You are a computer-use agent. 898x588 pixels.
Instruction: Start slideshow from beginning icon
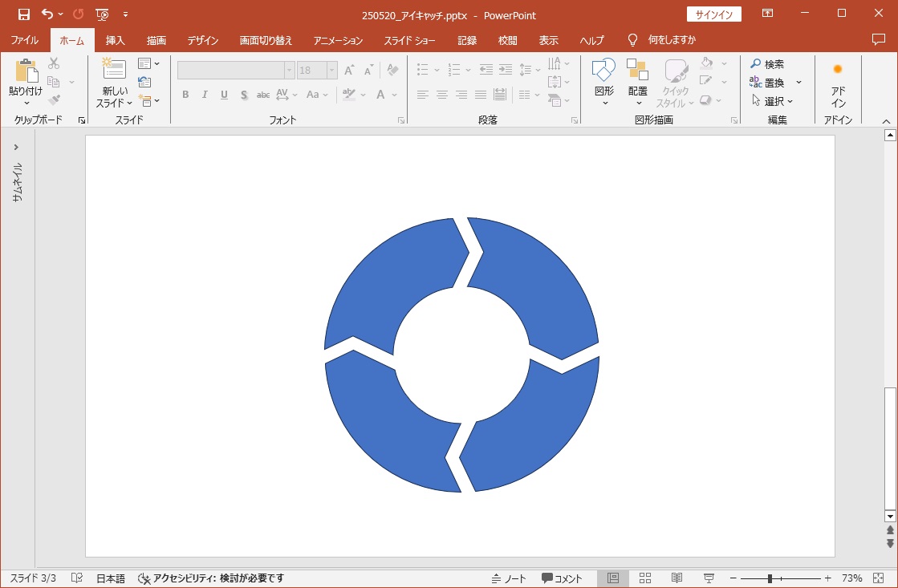coord(102,14)
